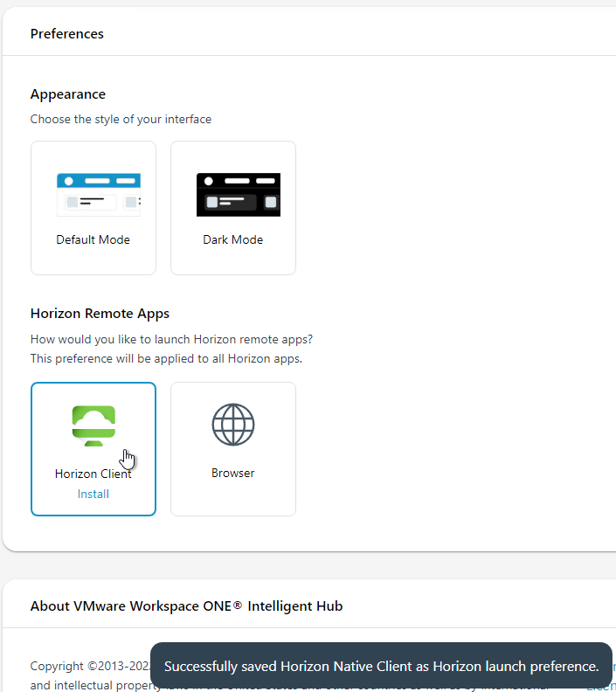Select the Default Mode appearance card

click(93, 208)
